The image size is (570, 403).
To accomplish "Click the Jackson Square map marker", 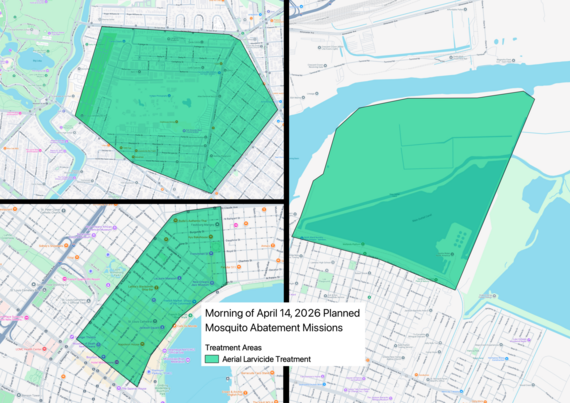I will coord(162,327).
